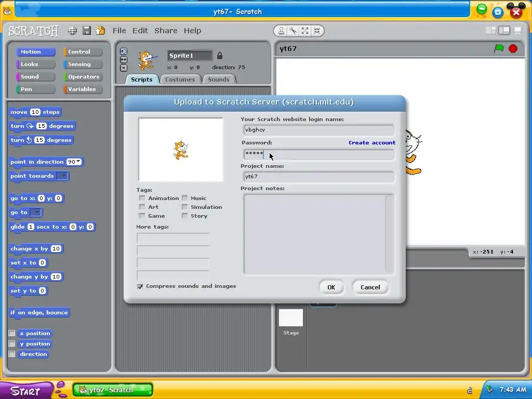Click the sprite lock icon

click(220, 56)
